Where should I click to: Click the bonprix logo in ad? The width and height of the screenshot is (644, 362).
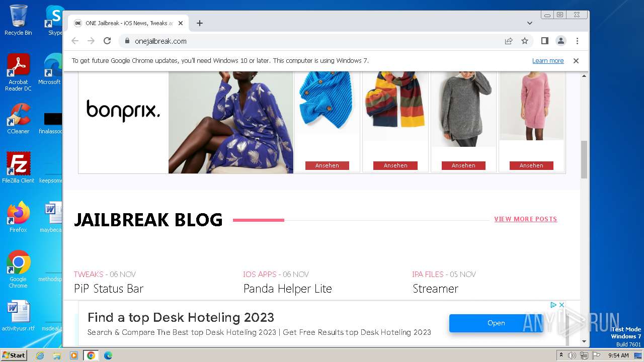point(123,111)
